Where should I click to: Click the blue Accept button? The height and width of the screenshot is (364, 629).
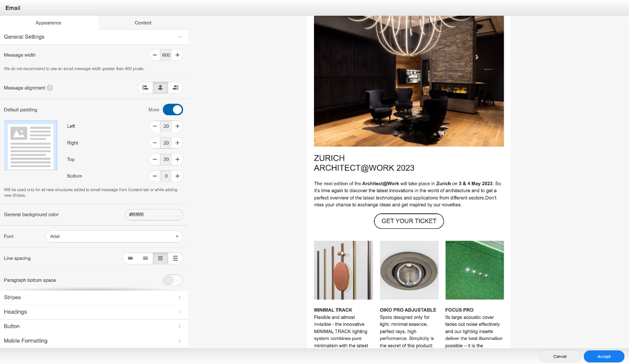(x=604, y=356)
